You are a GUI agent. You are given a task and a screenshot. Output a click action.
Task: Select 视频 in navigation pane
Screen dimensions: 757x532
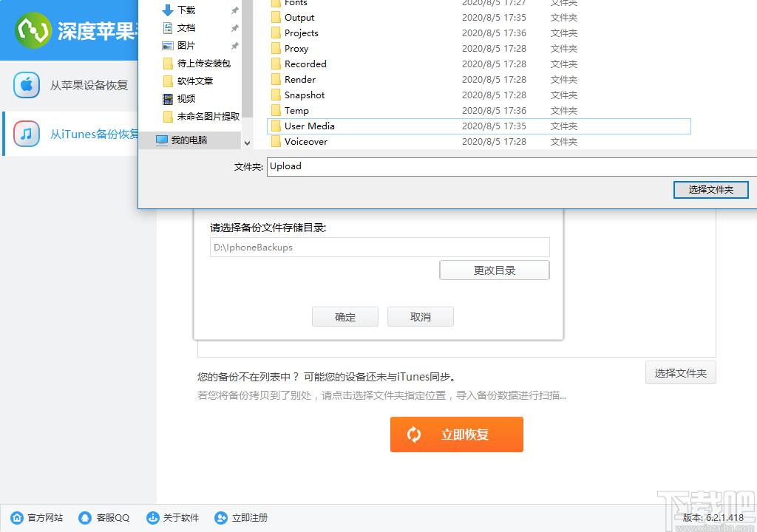coord(186,98)
